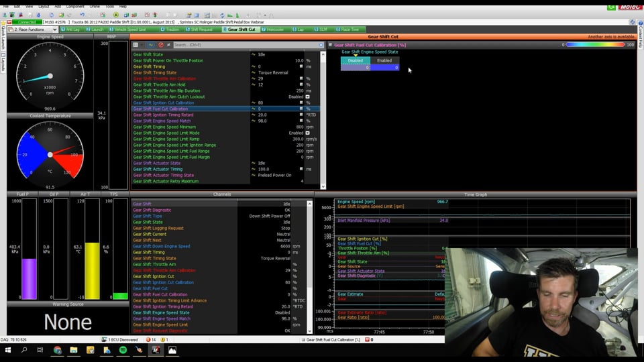This screenshot has height=362, width=644.
Task: Click the 0 to 100 color scale gradient bar
Action: [x=595, y=45]
